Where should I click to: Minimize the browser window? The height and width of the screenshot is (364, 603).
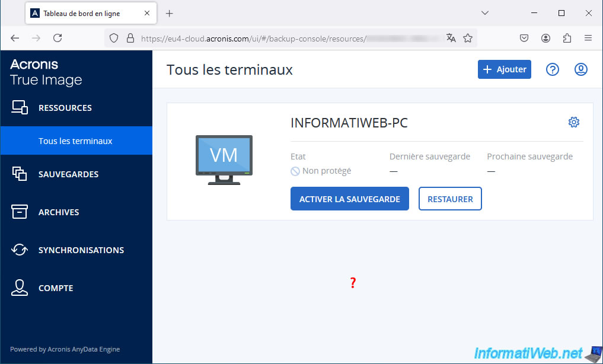pyautogui.click(x=534, y=13)
